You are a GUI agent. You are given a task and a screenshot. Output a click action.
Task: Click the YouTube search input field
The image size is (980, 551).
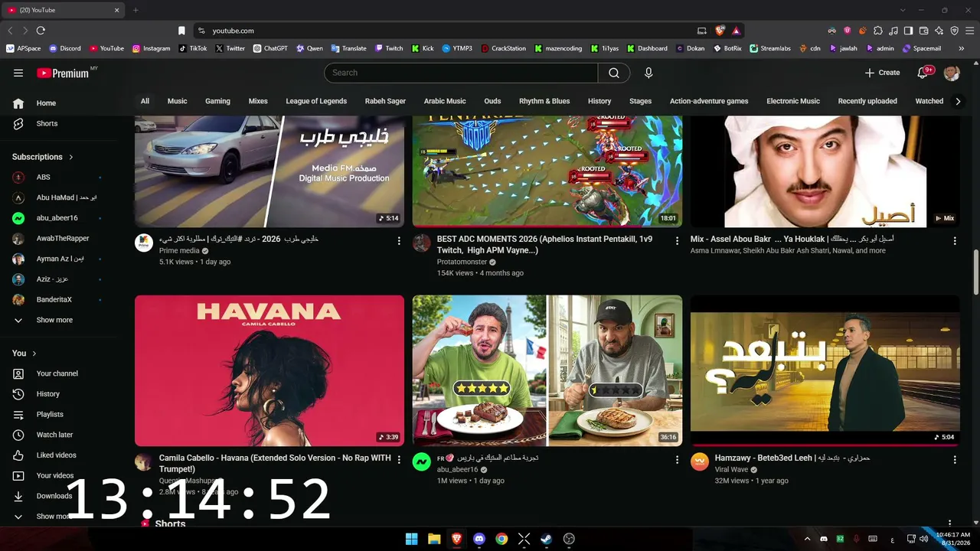[x=461, y=73]
